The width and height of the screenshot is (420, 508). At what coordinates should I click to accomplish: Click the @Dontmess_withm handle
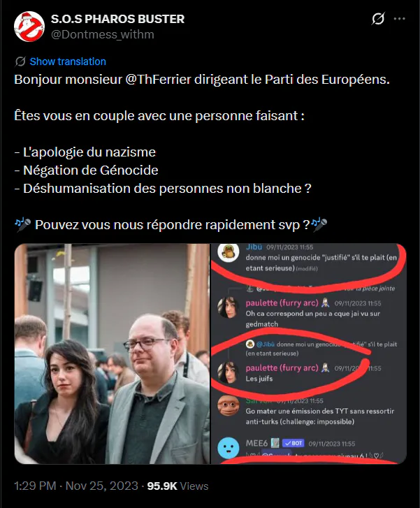(x=103, y=34)
